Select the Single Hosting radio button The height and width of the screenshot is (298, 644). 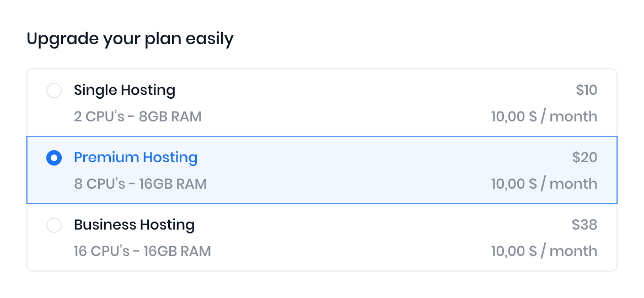pyautogui.click(x=54, y=91)
